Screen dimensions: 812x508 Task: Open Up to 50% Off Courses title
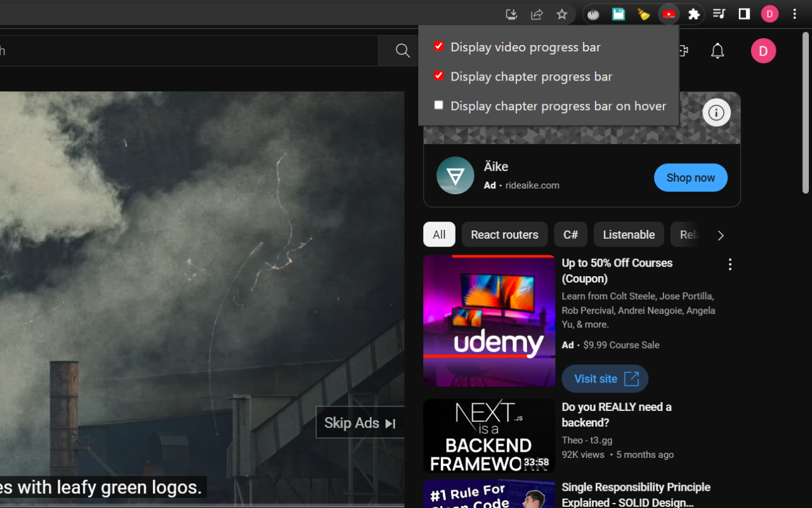coord(617,271)
